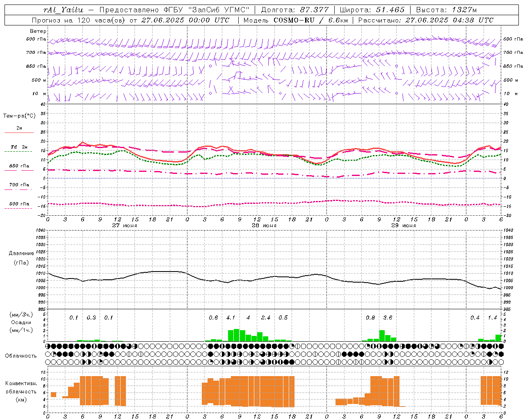
Task: Click the 850 гПа temperature legend entry
Action: coord(19,166)
